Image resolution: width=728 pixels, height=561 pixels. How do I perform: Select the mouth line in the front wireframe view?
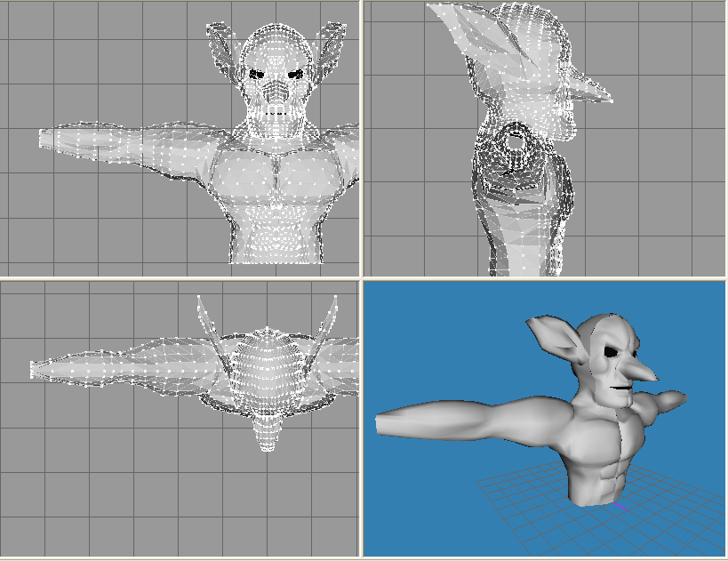[x=276, y=113]
